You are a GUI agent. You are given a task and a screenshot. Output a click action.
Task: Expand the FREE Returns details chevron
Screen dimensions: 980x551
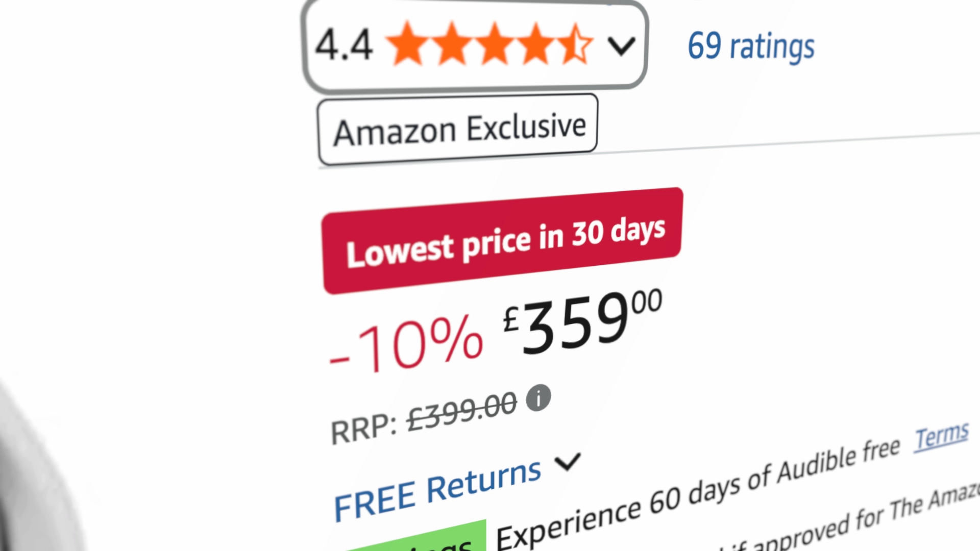pos(568,462)
